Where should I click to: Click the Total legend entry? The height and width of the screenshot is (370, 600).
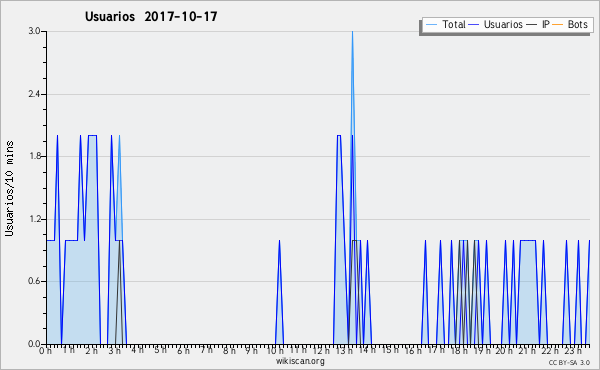(x=446, y=25)
